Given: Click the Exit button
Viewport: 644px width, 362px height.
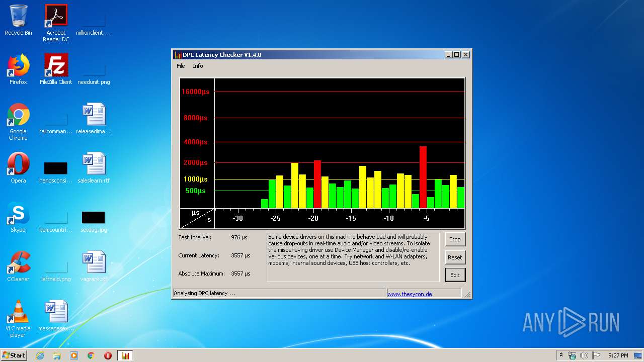Looking at the screenshot, I should point(455,275).
